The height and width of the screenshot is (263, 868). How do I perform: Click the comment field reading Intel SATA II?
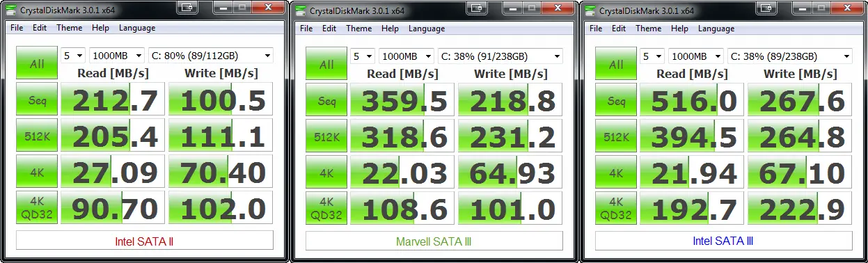(145, 241)
